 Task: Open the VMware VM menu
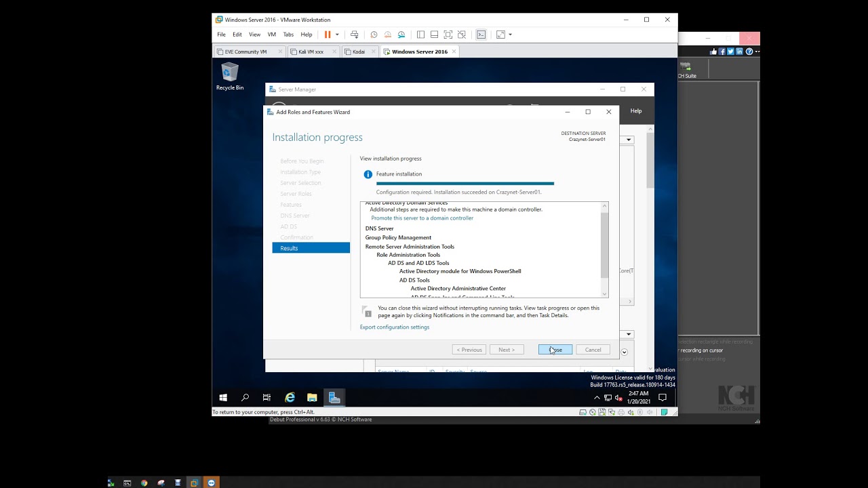(272, 35)
